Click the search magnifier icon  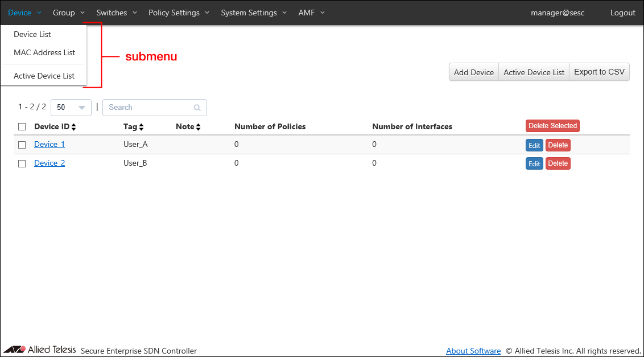point(197,108)
